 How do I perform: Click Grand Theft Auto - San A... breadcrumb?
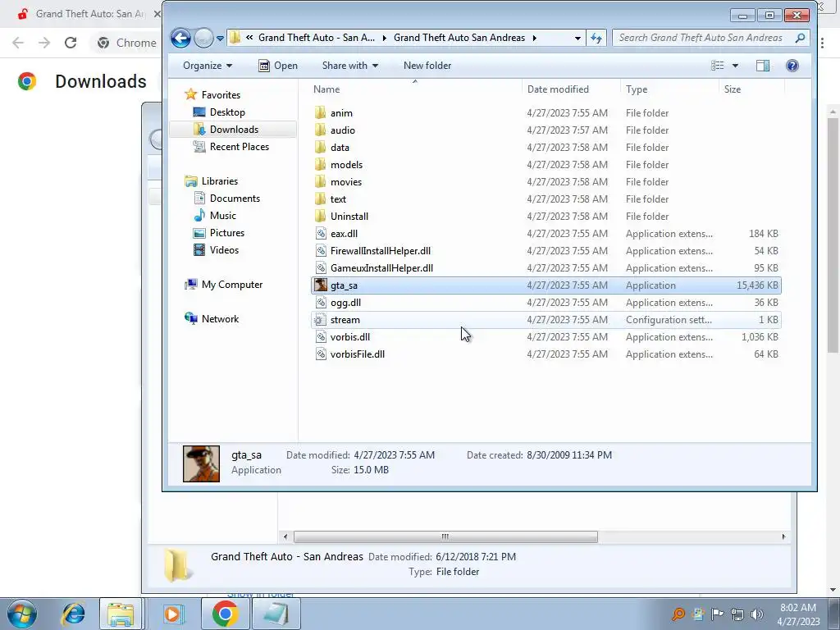(x=316, y=38)
